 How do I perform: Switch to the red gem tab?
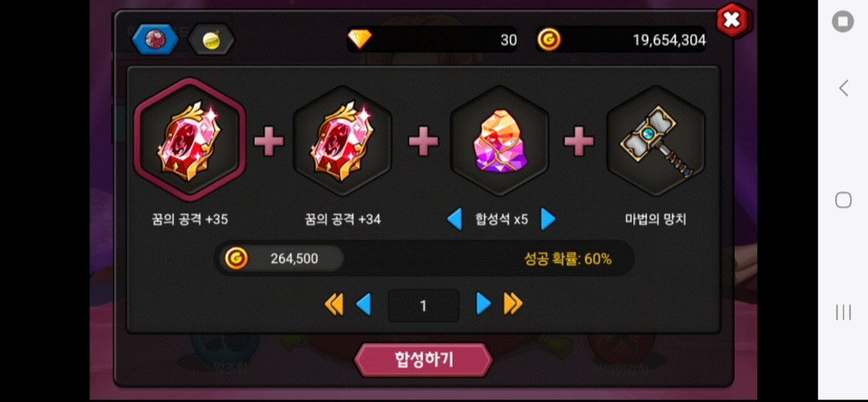[155, 39]
